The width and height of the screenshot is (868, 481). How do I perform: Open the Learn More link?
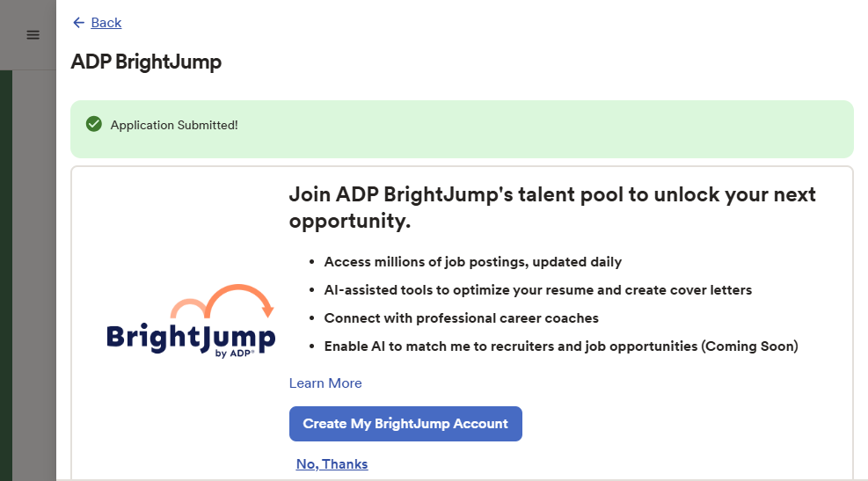[325, 383]
